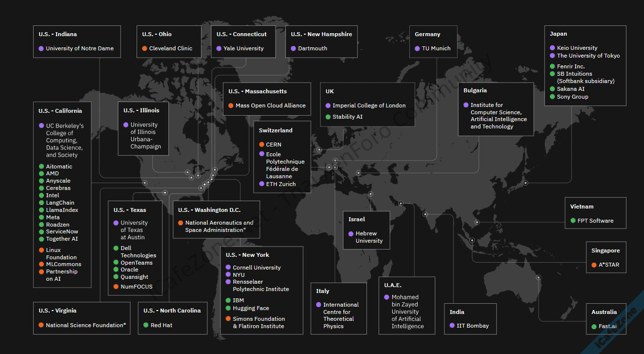Screen dimensions: 644x354
Task: Open Hebrew University in the Israel box
Action: pyautogui.click(x=369, y=237)
